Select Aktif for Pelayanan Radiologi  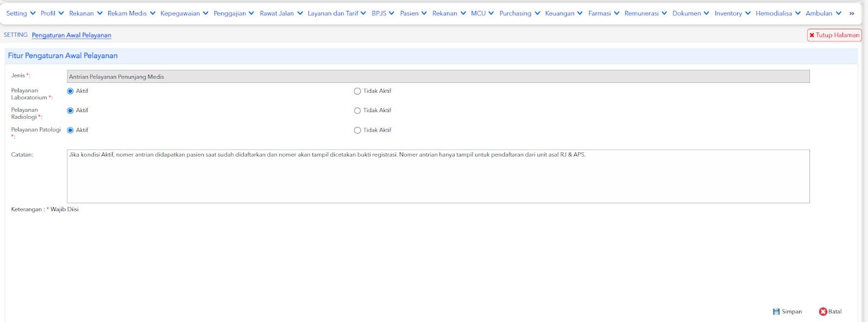[x=70, y=111]
